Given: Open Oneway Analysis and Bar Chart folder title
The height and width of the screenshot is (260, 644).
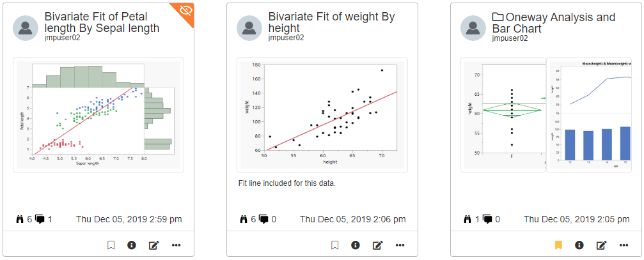Looking at the screenshot, I should [553, 22].
